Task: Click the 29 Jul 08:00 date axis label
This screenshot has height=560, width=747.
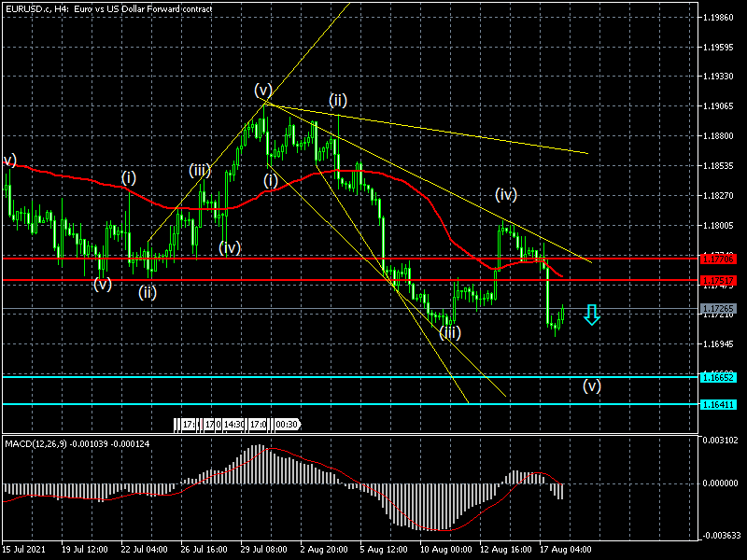Action: (267, 550)
